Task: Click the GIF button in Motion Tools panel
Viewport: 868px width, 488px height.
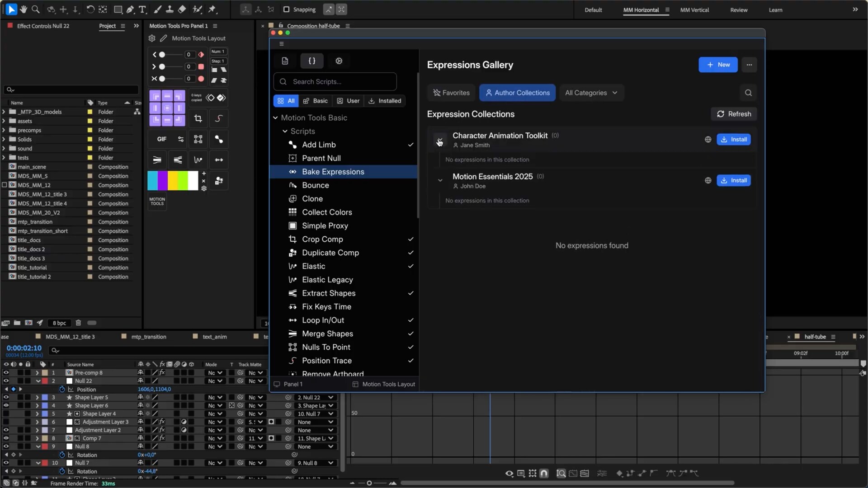Action: (x=161, y=139)
